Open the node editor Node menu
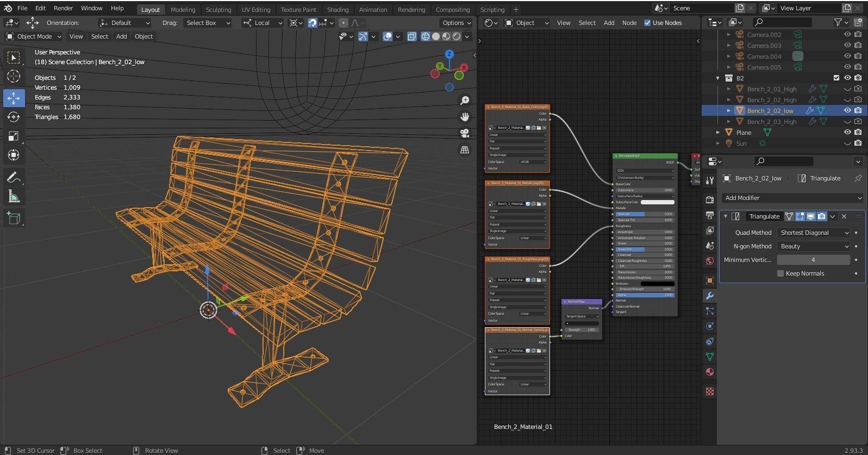Viewport: 868px width, 455px height. coord(629,23)
